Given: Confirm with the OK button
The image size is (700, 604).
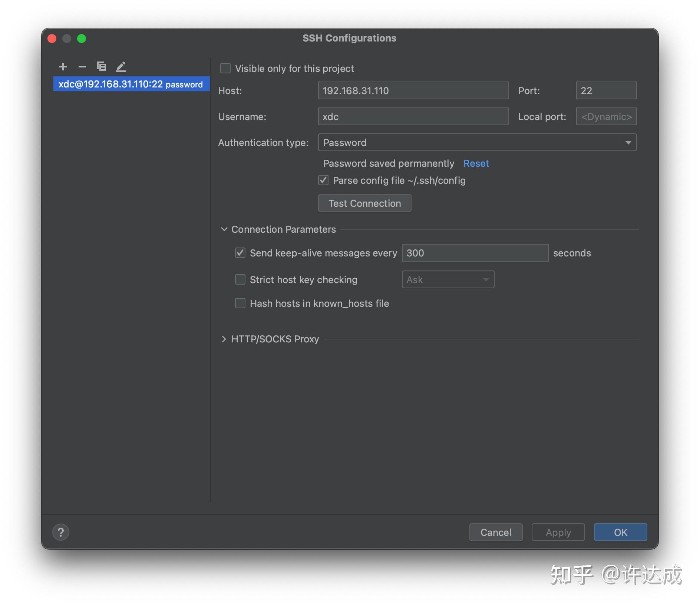Looking at the screenshot, I should (620, 532).
